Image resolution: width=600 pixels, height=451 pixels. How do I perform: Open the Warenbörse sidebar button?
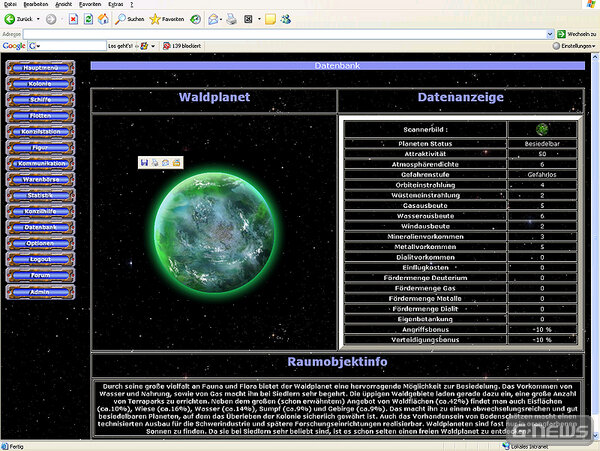40,179
